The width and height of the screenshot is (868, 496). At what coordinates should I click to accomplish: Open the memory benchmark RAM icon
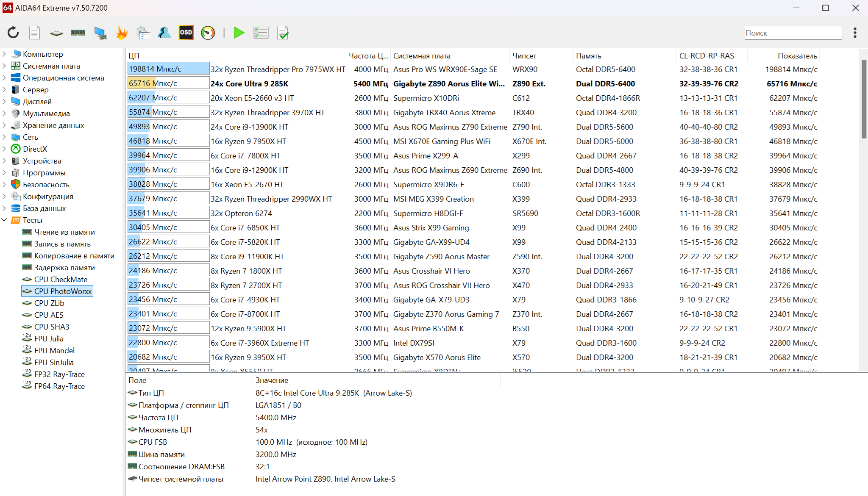point(78,33)
